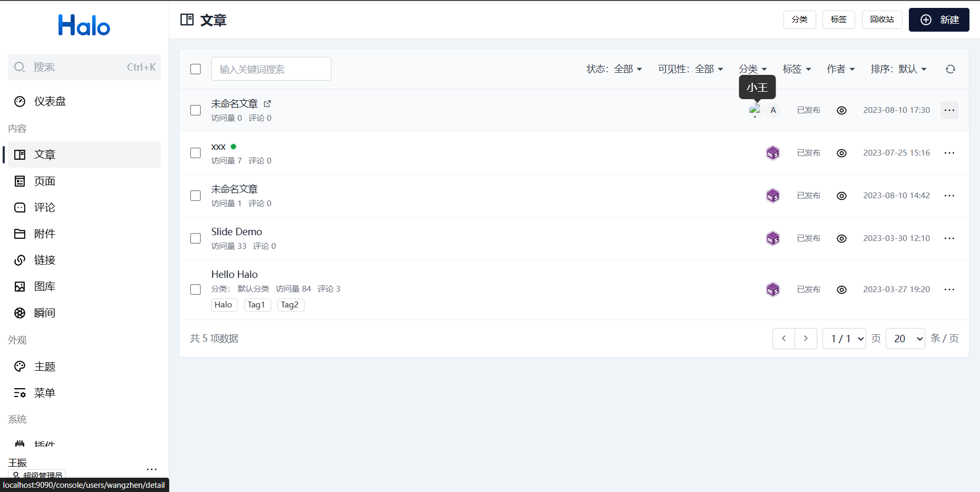
Task: Change items per page using the 20 dropdown
Action: tap(905, 338)
